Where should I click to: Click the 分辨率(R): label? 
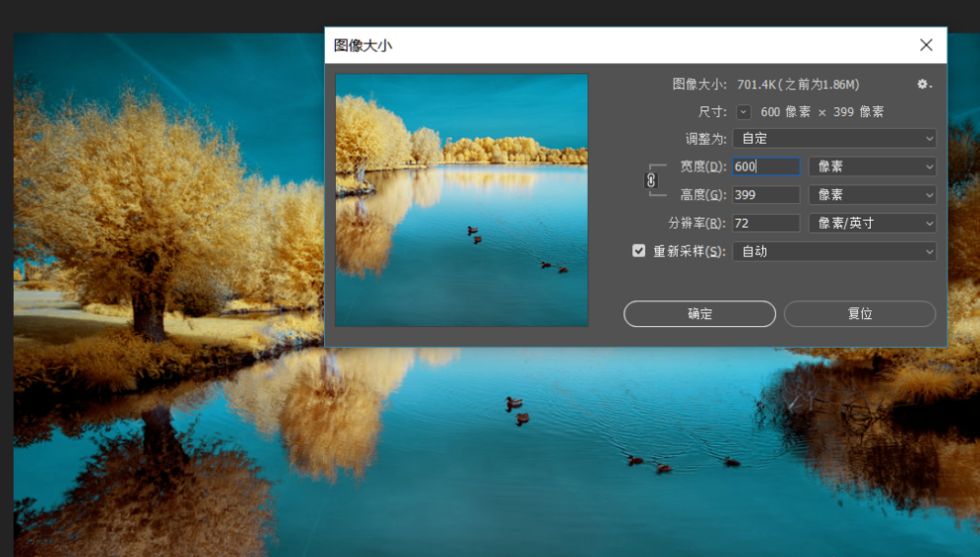[x=697, y=223]
